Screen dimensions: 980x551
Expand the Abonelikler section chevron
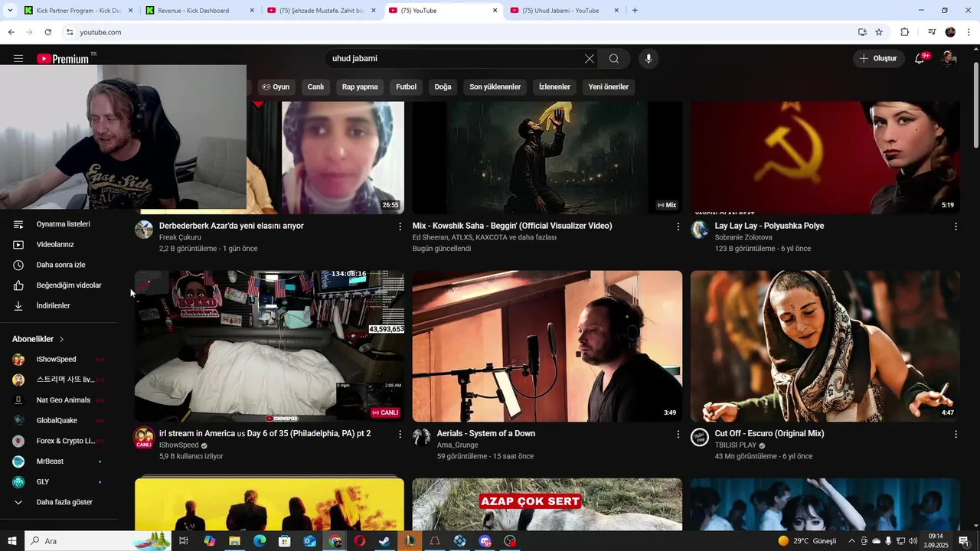point(62,339)
